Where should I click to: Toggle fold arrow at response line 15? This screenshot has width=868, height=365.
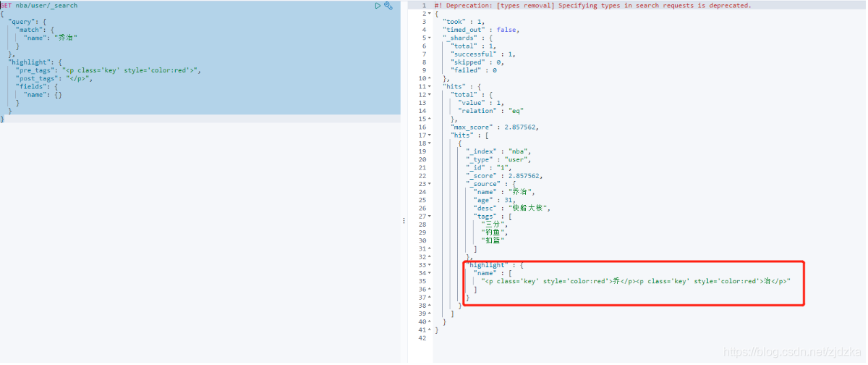(x=430, y=119)
